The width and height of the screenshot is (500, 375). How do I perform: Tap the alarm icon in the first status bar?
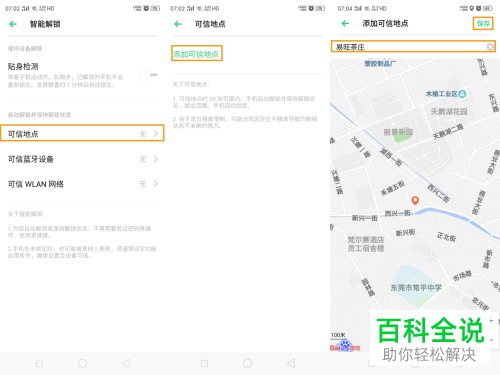(x=146, y=8)
